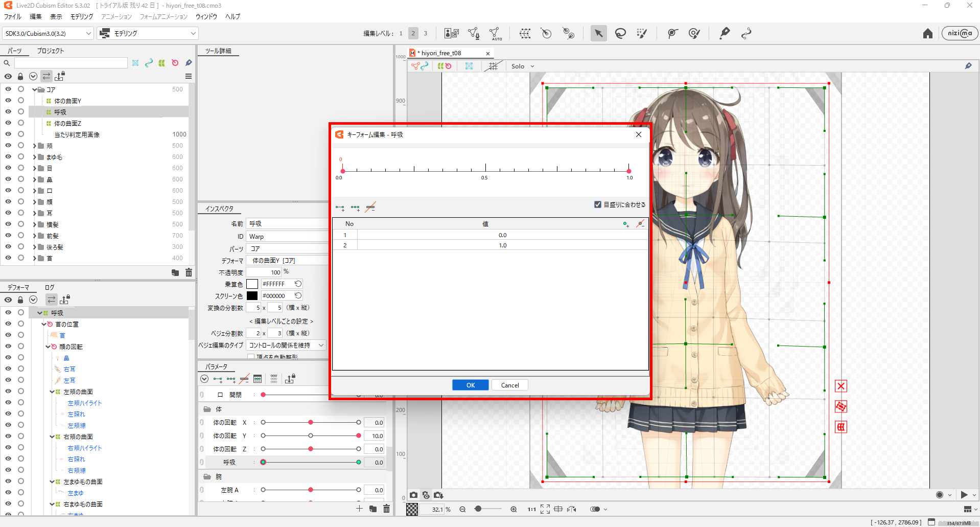
Task: Toggle the auto vertex deform checkbox in Inspector
Action: tap(251, 357)
